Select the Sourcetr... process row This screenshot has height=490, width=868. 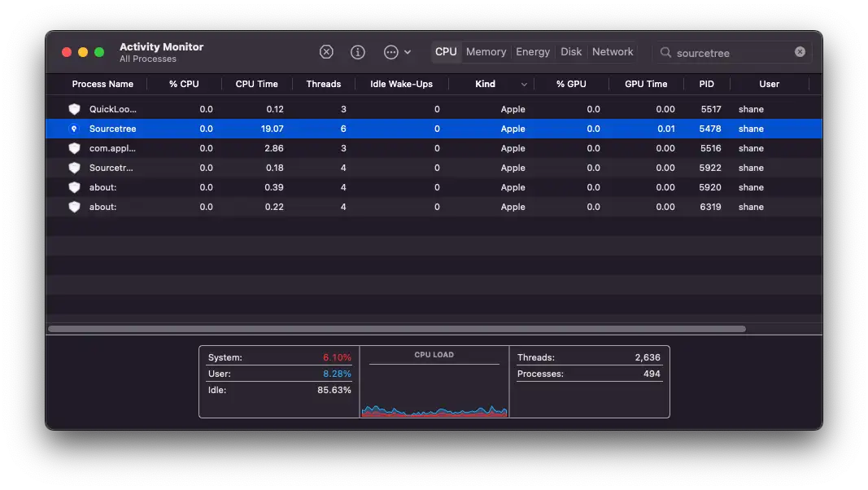click(x=434, y=168)
